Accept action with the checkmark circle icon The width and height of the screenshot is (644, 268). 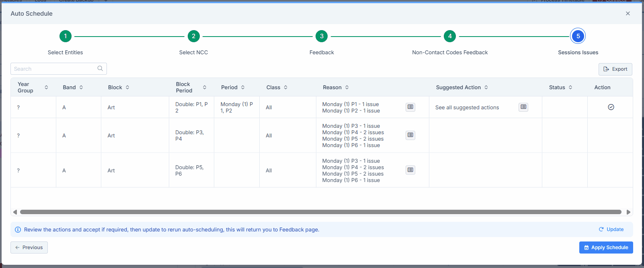click(x=611, y=107)
